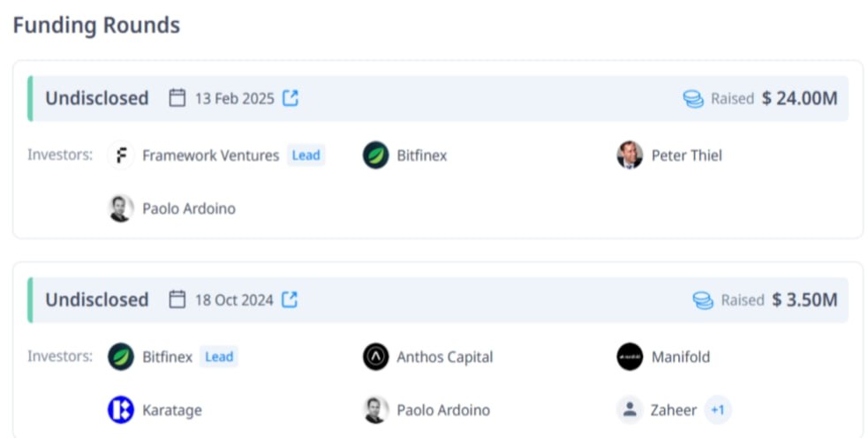Click the Bitfinex leaf logo in first round
The width and height of the screenshot is (868, 438).
click(376, 155)
